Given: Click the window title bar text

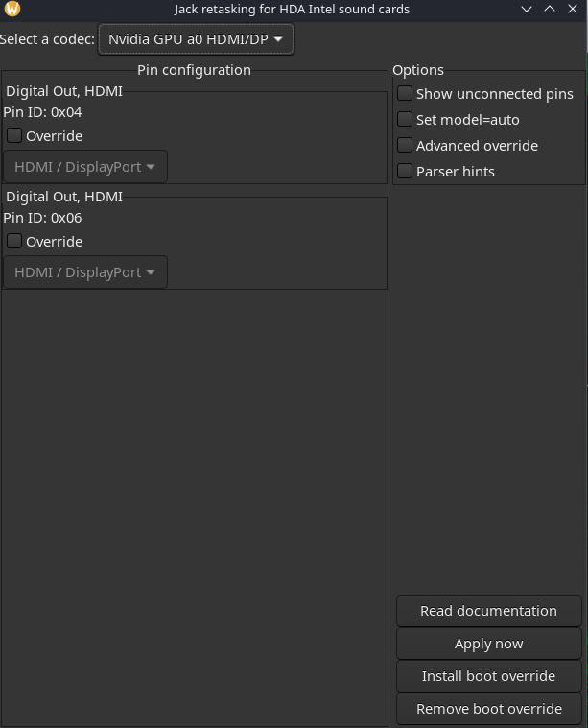Looking at the screenshot, I should (292, 9).
